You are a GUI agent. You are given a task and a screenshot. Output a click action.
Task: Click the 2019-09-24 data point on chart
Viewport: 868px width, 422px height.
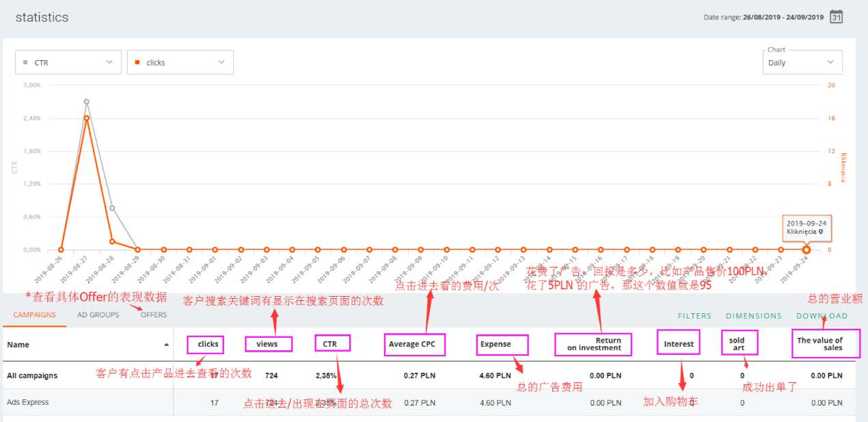click(806, 250)
